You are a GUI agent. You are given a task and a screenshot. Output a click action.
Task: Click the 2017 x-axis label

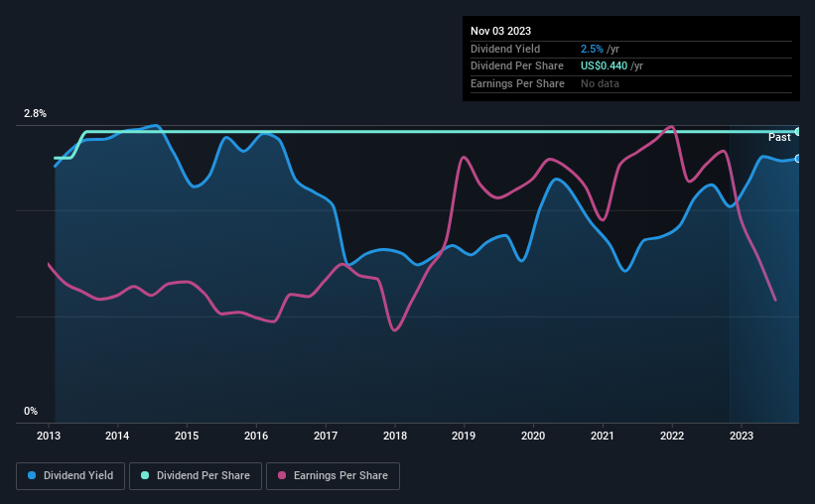pyautogui.click(x=326, y=436)
